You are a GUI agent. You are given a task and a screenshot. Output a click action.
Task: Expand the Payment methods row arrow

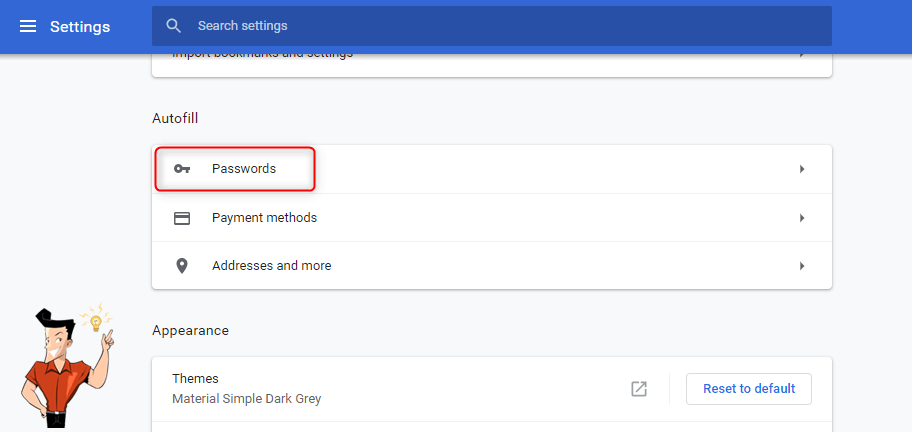(x=802, y=218)
